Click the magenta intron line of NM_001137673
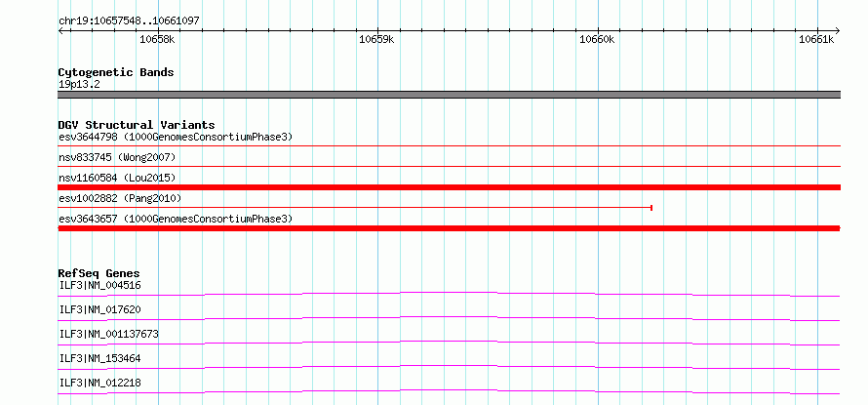Screen dimensions: 868x405 point(449,343)
